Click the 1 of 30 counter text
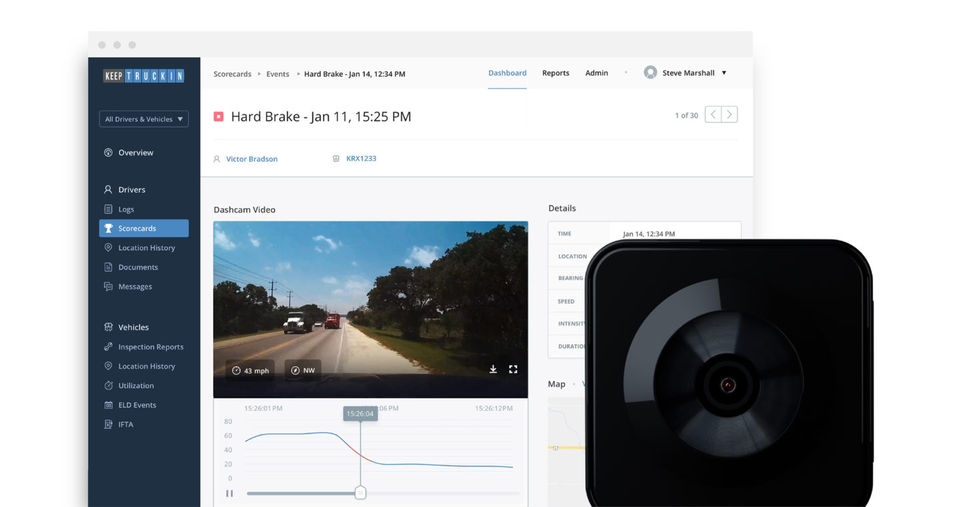 coord(686,115)
